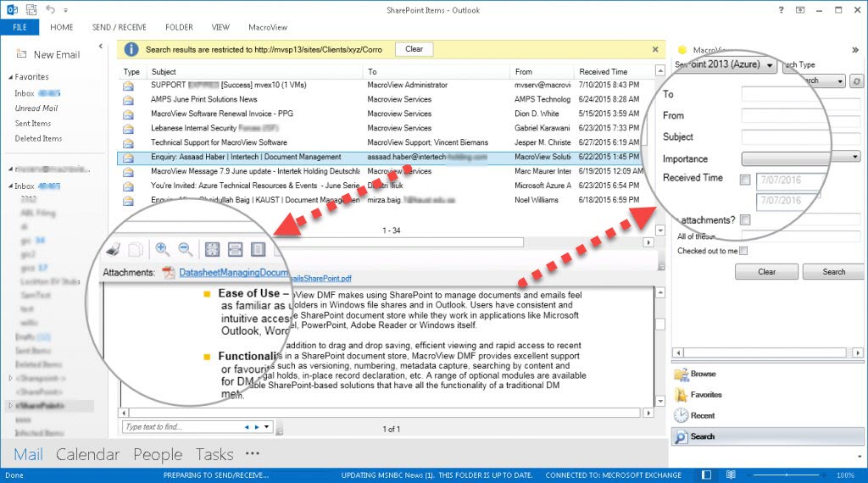Tick the attachments checkbox

pos(744,220)
